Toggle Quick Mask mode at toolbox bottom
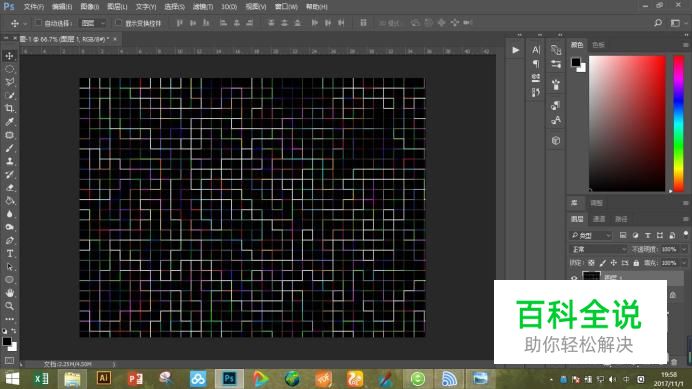The height and width of the screenshot is (389, 692). point(9,361)
